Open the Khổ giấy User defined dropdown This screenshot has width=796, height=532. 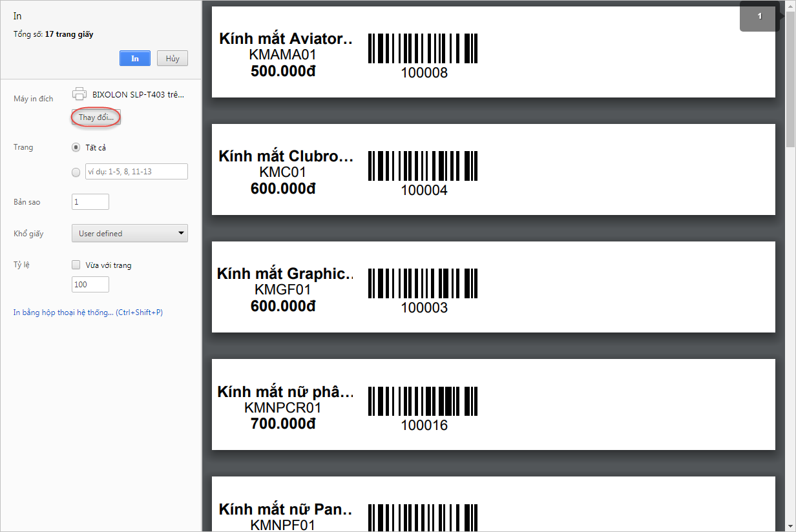pos(130,233)
